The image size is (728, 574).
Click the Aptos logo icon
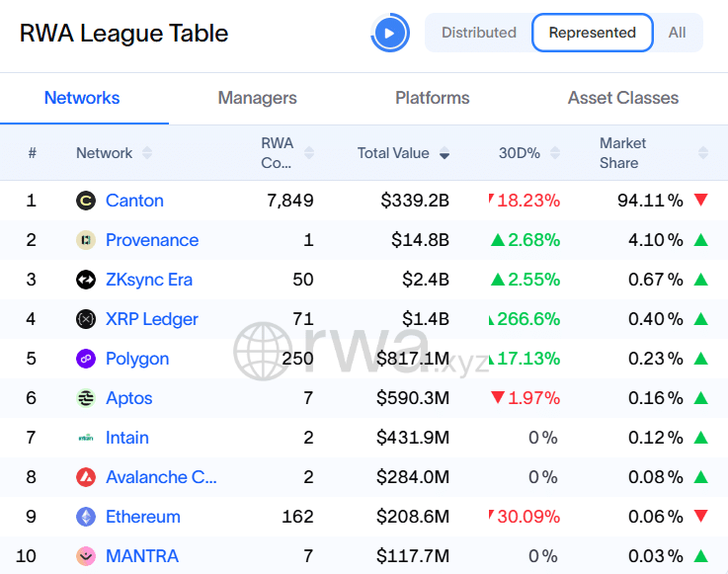tap(86, 398)
